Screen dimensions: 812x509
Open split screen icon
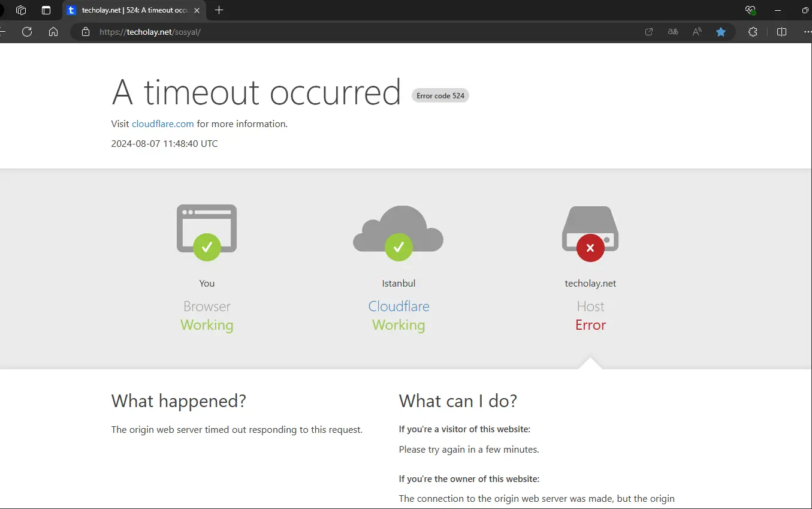pos(781,32)
